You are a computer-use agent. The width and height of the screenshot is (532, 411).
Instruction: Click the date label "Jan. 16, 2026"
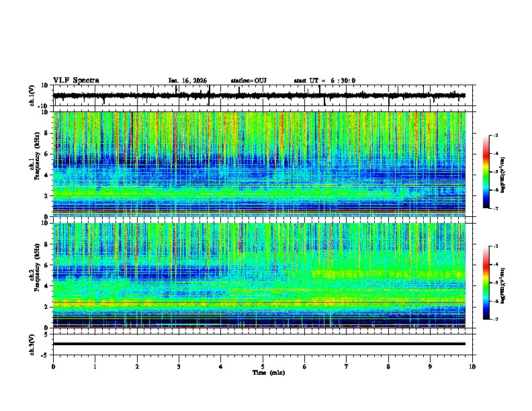pyautogui.click(x=187, y=81)
